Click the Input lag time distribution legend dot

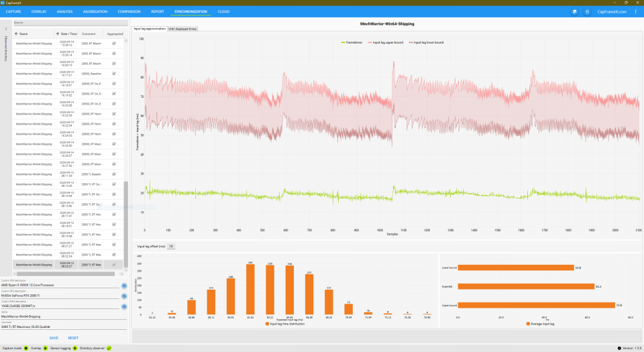268,324
